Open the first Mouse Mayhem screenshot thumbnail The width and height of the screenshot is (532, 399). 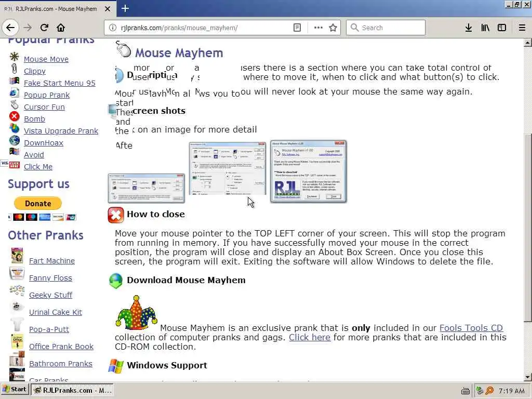tap(146, 188)
